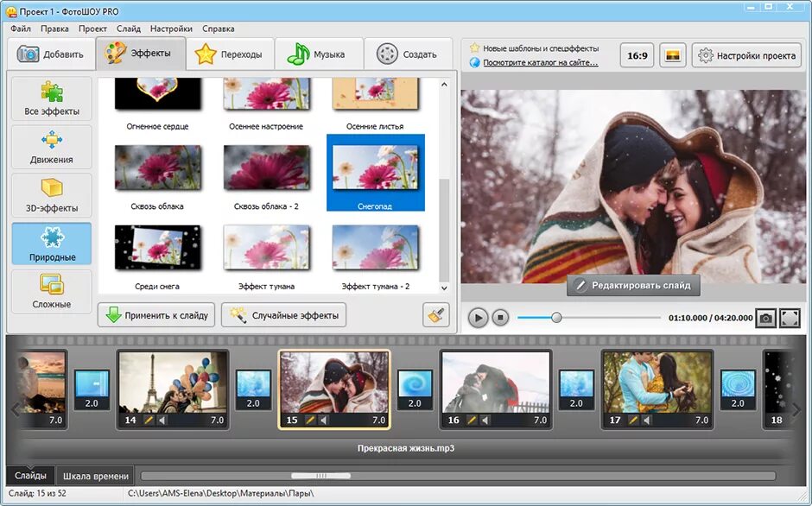Click the sound icon on slide 16

485,420
